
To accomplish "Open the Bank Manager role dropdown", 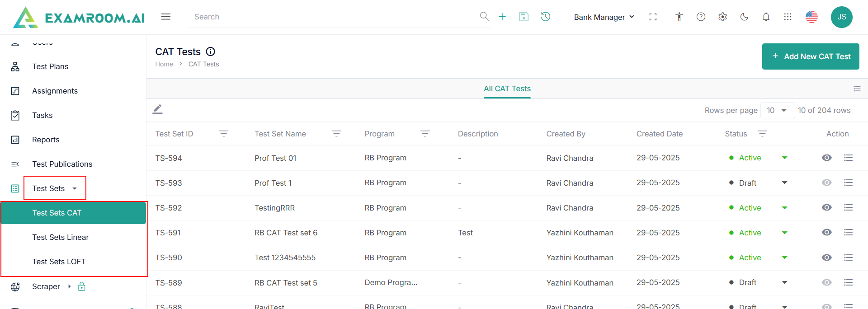I will click(604, 17).
